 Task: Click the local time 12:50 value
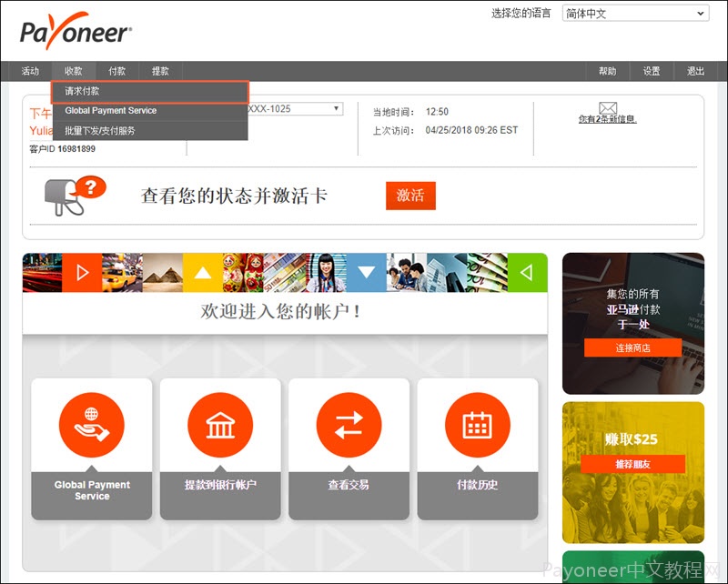tap(437, 112)
